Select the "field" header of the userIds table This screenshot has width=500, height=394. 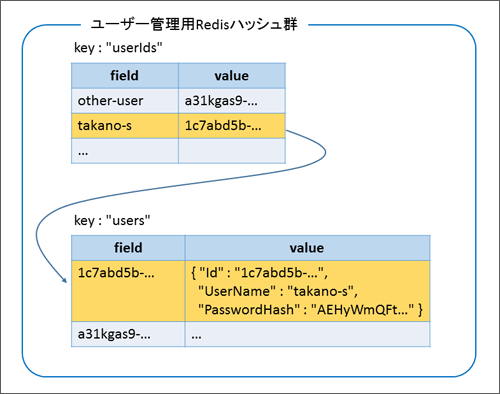[125, 76]
